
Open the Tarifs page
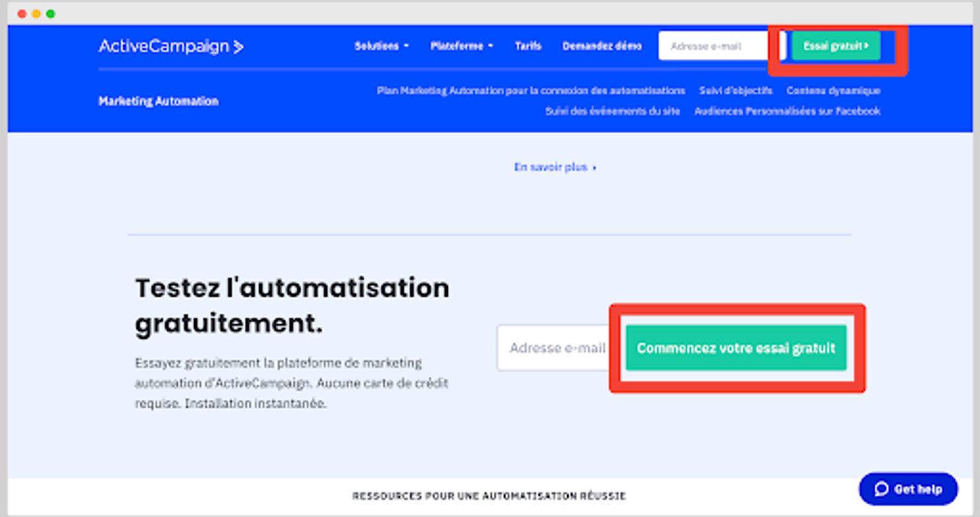[527, 46]
